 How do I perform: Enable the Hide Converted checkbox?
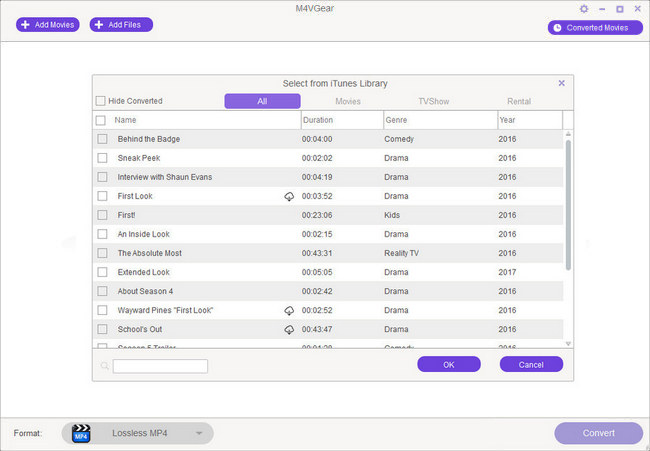[x=100, y=101]
